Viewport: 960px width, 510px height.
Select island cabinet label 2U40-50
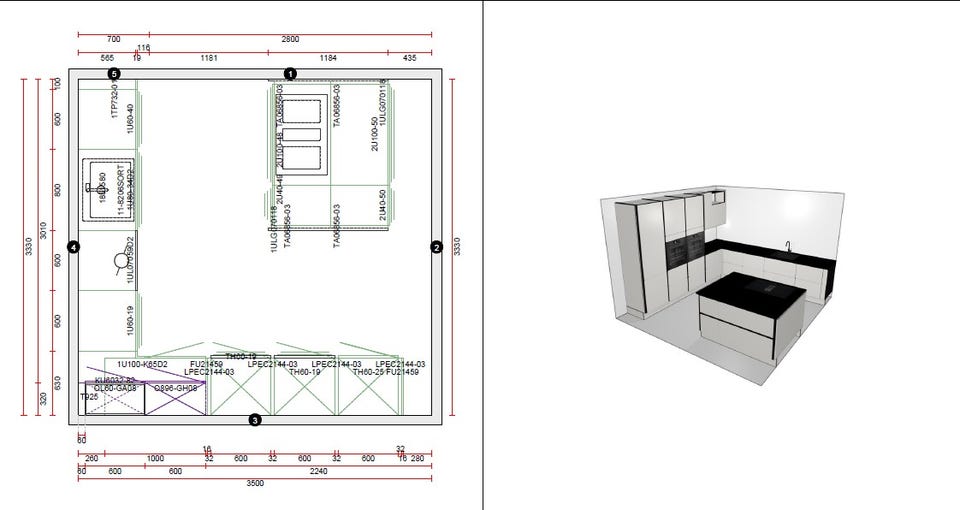point(383,204)
